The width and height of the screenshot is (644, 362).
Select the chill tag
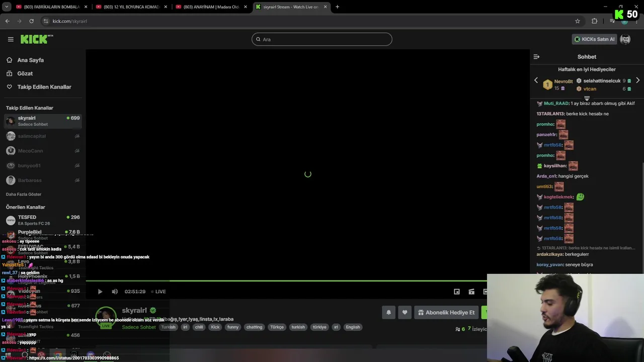point(199,327)
